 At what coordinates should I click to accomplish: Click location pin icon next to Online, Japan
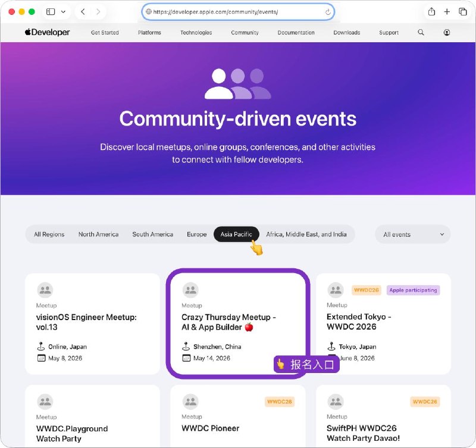[40, 346]
